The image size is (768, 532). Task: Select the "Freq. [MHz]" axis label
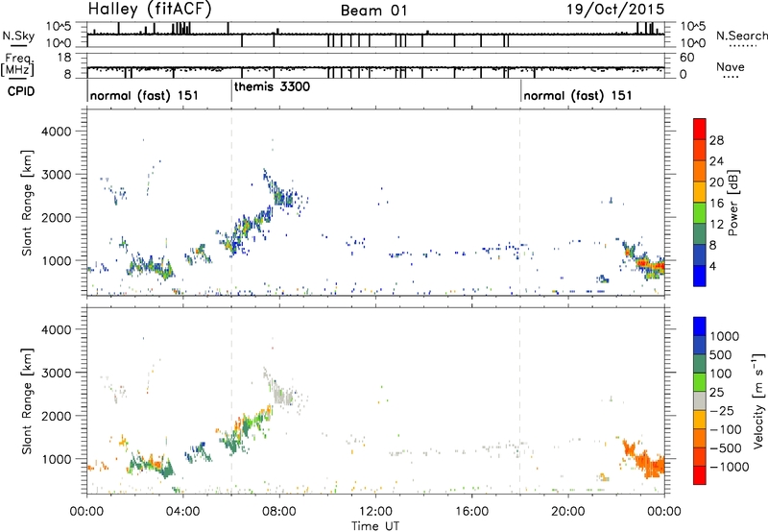(x=17, y=65)
